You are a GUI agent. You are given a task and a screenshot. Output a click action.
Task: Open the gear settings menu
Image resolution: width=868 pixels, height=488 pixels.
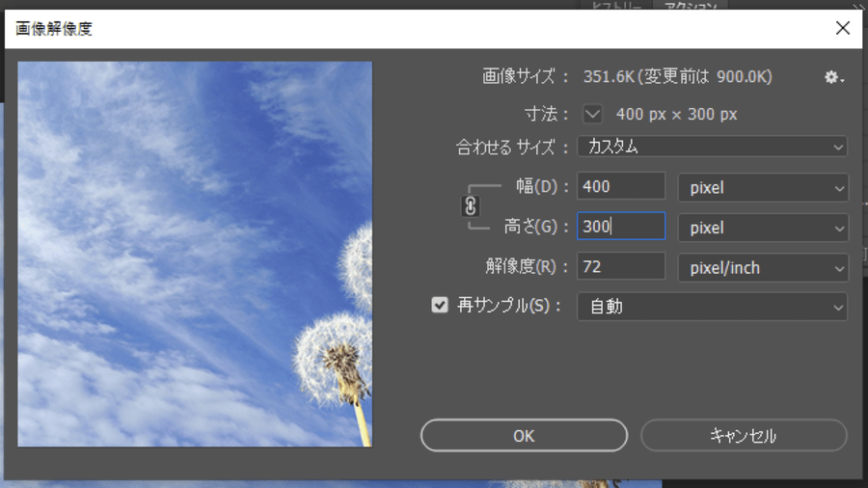(833, 77)
